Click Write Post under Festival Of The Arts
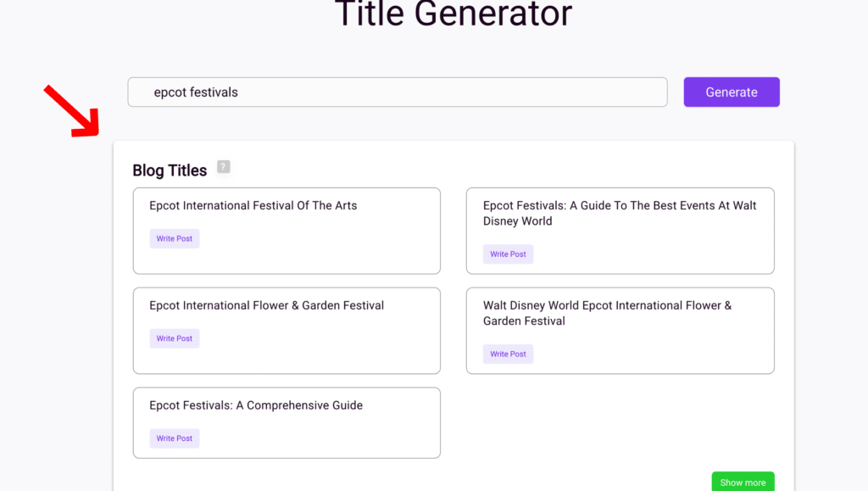The height and width of the screenshot is (491, 868). coord(175,238)
